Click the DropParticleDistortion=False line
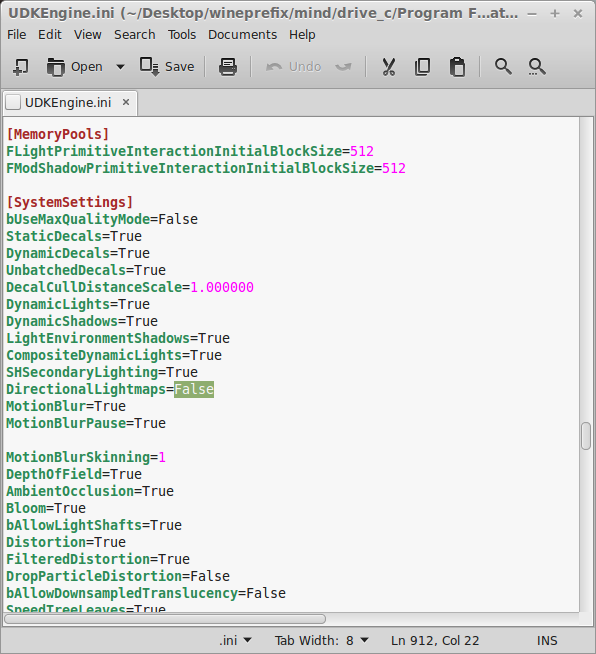The width and height of the screenshot is (596, 654). [x=118, y=576]
